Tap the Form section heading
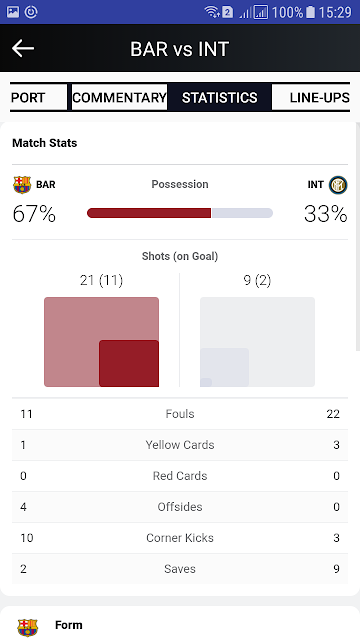The image size is (360, 640). (x=69, y=625)
